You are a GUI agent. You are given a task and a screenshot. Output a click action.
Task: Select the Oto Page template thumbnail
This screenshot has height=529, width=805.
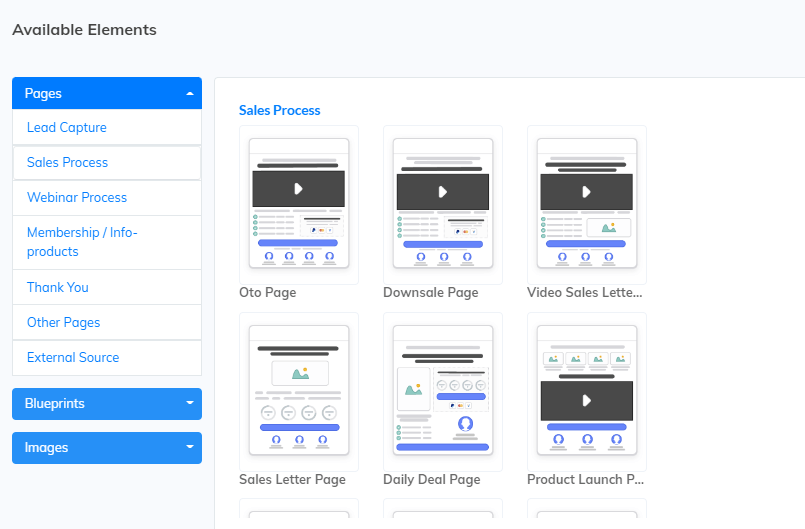click(298, 204)
